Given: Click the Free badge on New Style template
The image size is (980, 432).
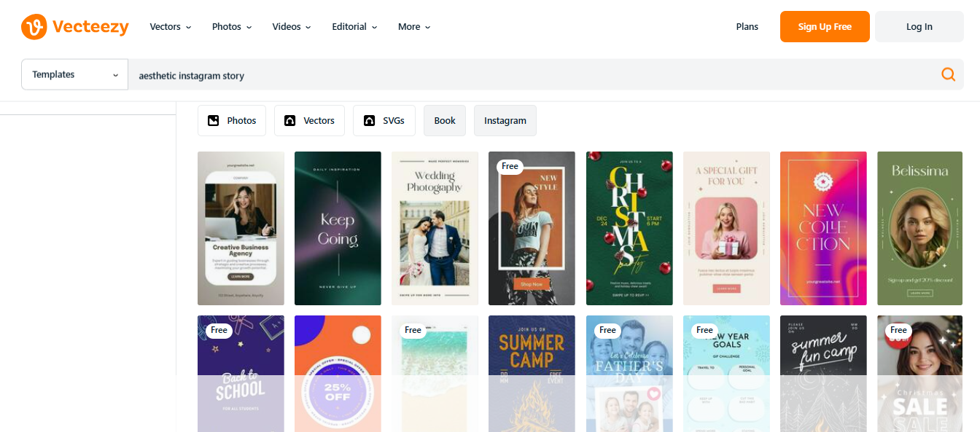Looking at the screenshot, I should click(x=510, y=166).
